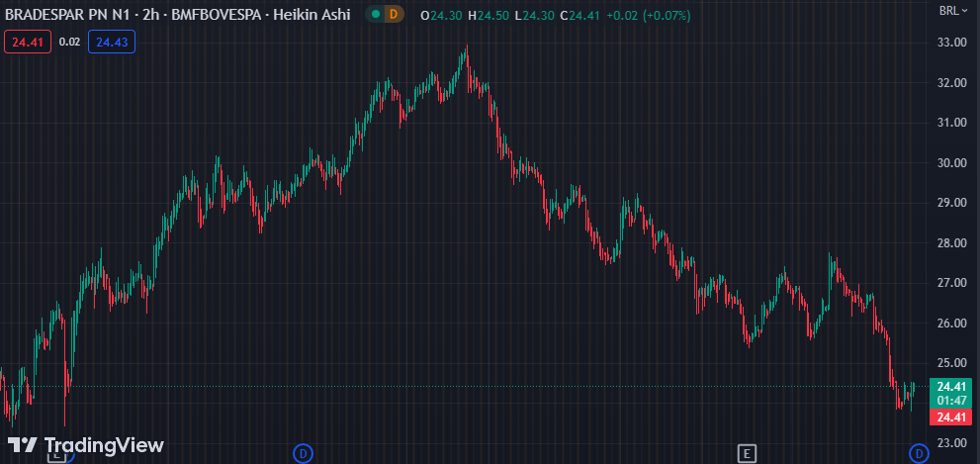Click the 26.00 price scale label
The width and height of the screenshot is (980, 464).
952,323
